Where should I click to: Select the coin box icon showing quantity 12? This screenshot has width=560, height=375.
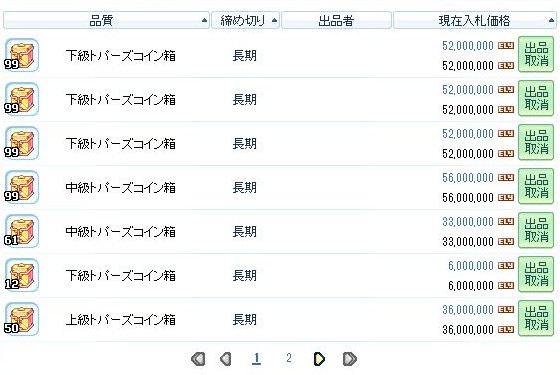pyautogui.click(x=21, y=275)
